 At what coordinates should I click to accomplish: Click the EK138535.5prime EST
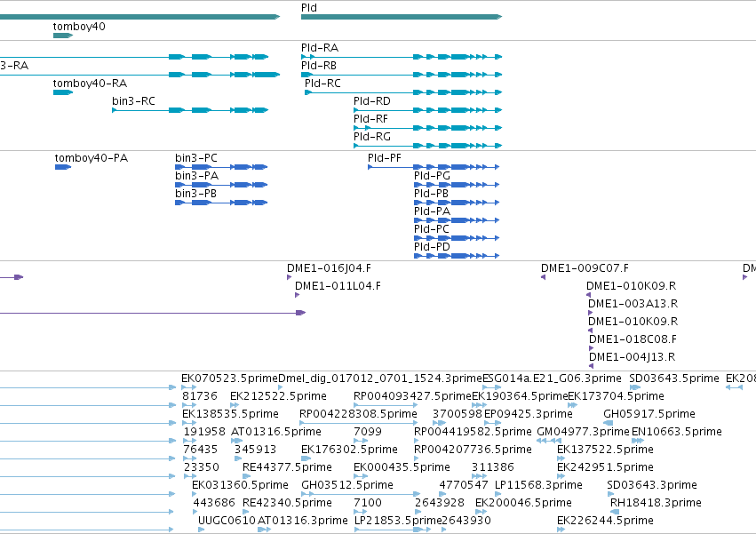coord(189,423)
